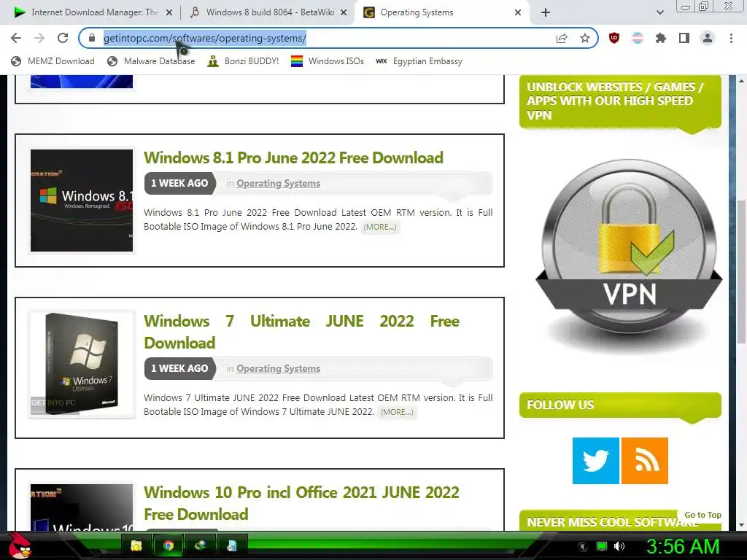
Task: Open the striped flag extension icon
Action: [638, 38]
